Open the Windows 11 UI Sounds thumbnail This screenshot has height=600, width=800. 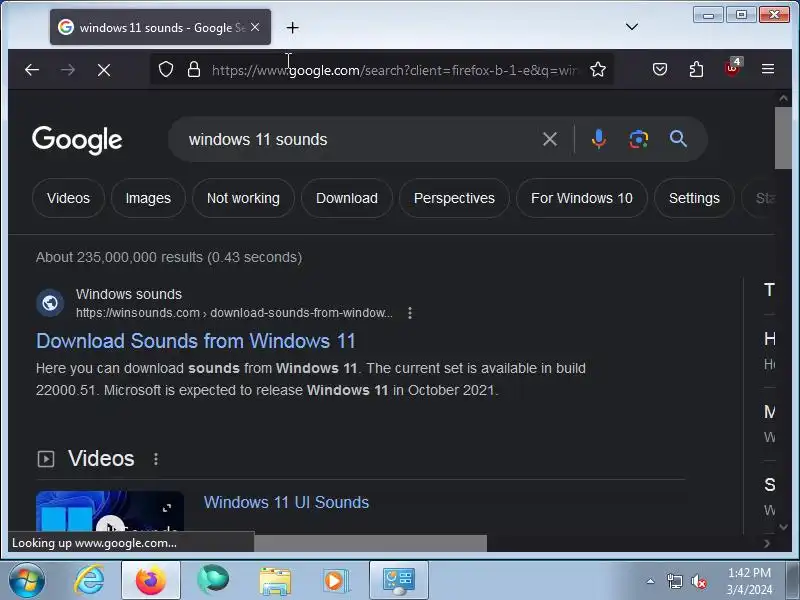[110, 512]
